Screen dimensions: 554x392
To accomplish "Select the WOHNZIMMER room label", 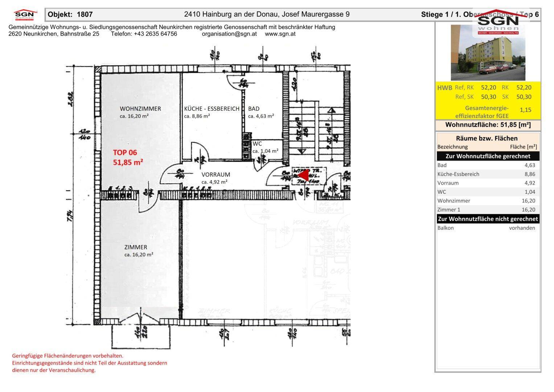I will 140,109.
